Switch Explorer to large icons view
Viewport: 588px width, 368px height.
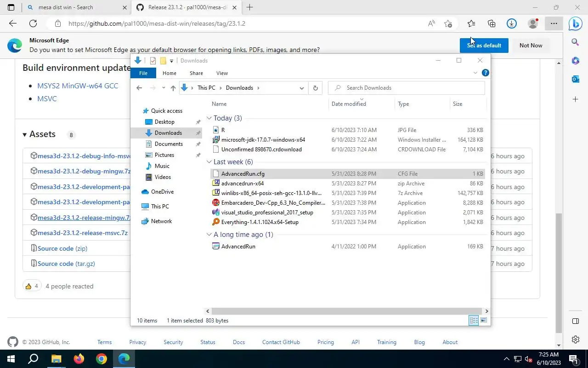(483, 320)
